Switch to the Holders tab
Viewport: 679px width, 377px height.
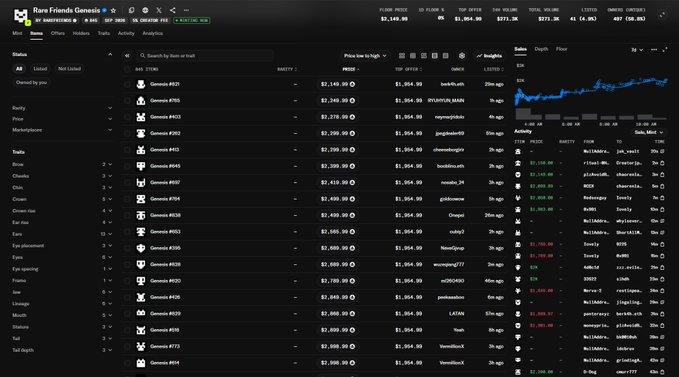coord(81,33)
